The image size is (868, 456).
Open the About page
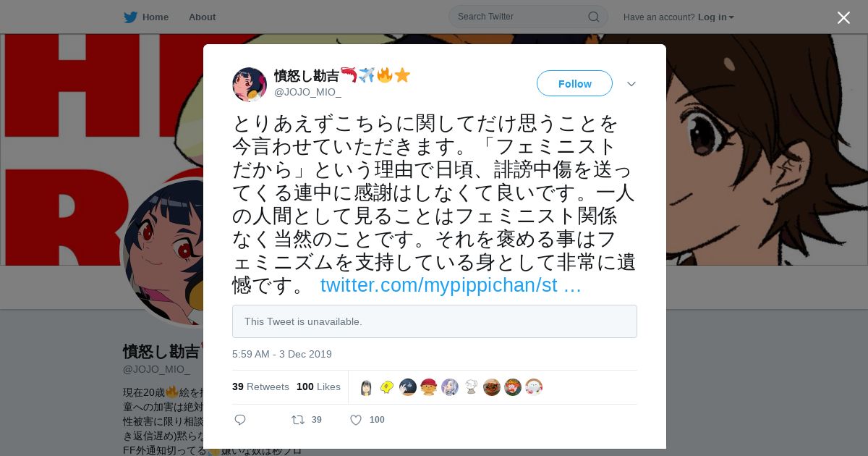[x=202, y=17]
